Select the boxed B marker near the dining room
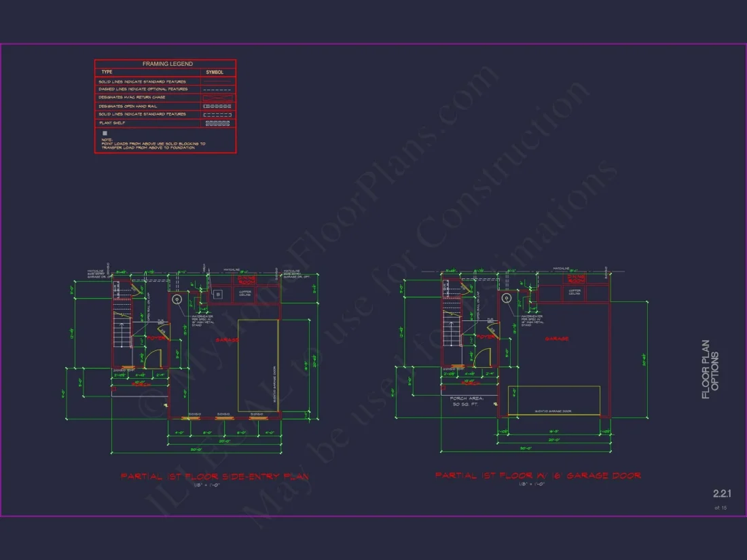The height and width of the screenshot is (560, 747). click(x=218, y=294)
